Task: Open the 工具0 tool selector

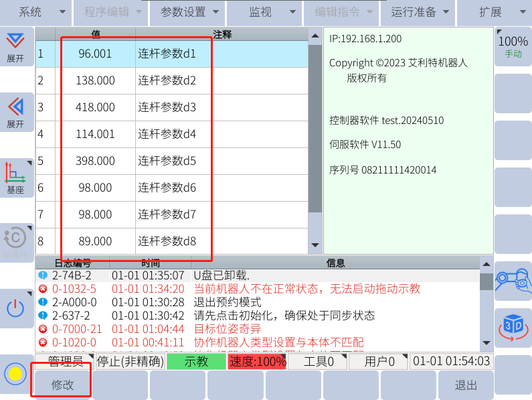Action: (x=319, y=362)
